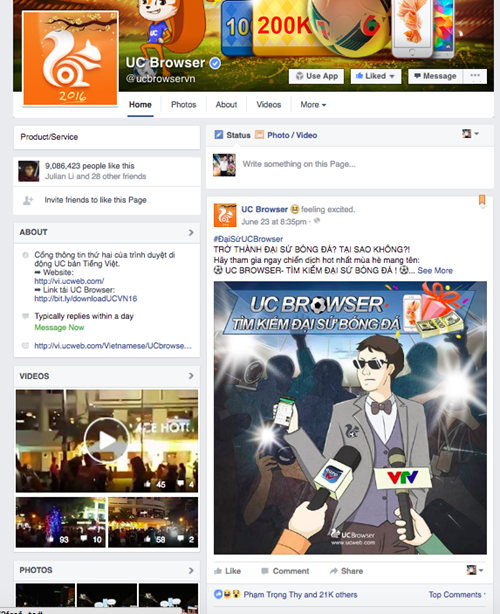This screenshot has width=500, height=614.
Task: Click the feeling excited emoji
Action: 295,209
